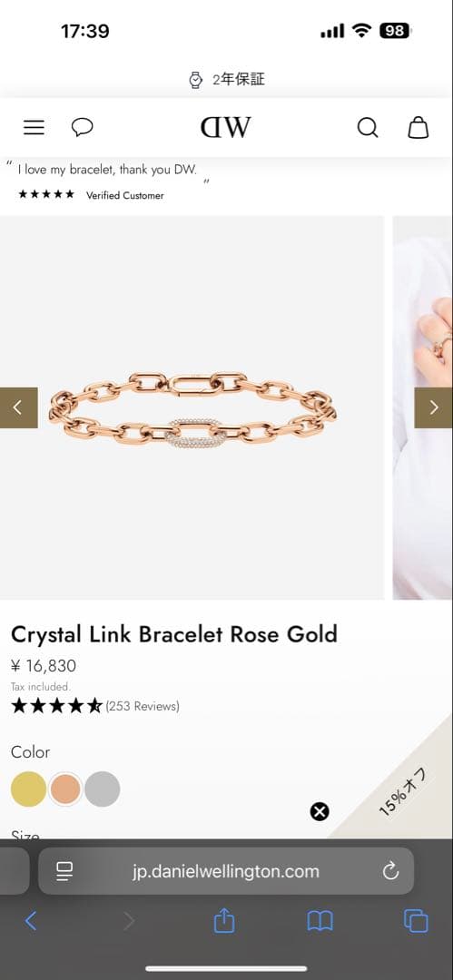The height and width of the screenshot is (980, 453).
Task: Go to the DW logo homepage
Action: pos(226,128)
